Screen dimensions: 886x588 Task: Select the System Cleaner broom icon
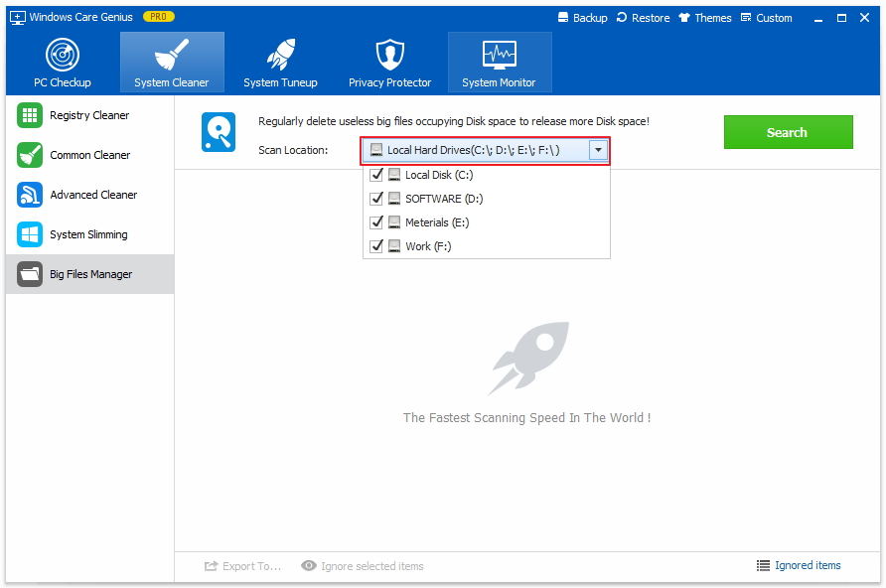click(x=171, y=55)
